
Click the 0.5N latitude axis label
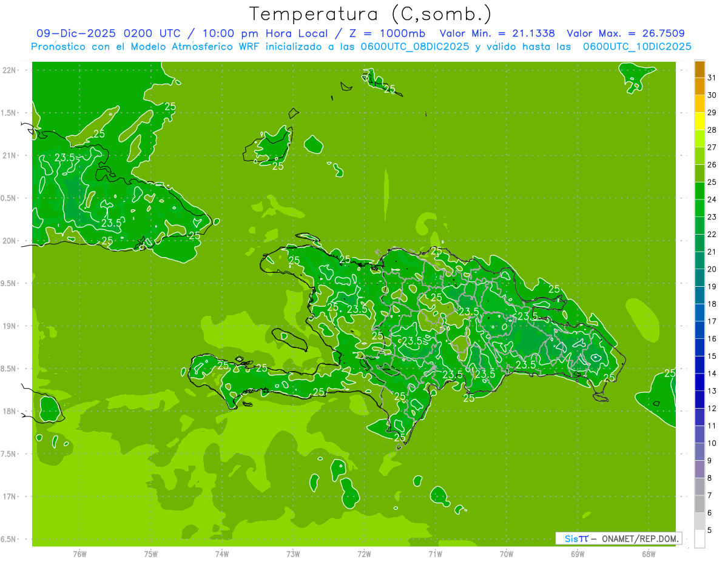[x=9, y=198]
